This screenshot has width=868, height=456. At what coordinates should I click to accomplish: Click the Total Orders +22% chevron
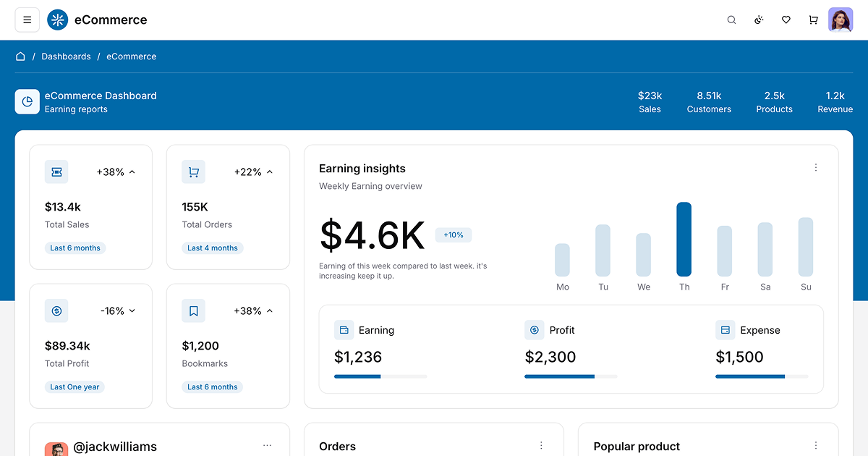(x=269, y=172)
